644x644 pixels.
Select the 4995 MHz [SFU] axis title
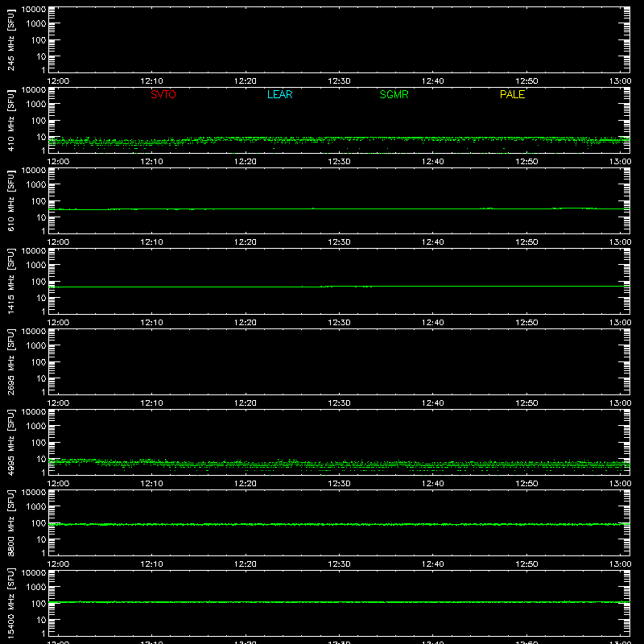tap(10, 442)
